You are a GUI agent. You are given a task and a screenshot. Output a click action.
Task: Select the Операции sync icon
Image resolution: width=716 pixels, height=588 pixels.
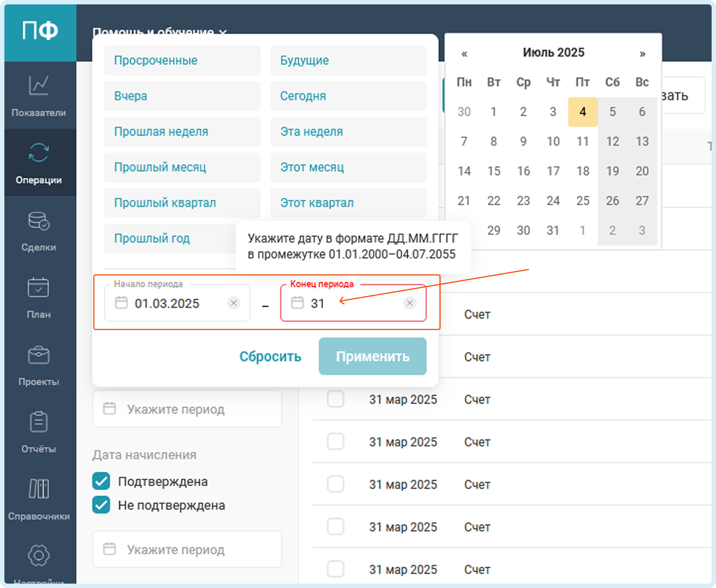(39, 152)
